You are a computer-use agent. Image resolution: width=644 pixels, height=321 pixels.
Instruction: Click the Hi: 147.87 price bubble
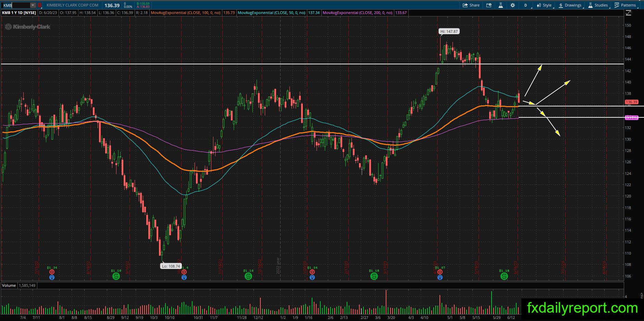tap(449, 31)
